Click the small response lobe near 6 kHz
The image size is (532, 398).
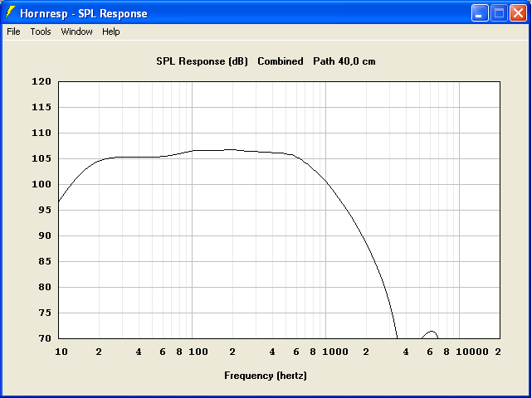pyautogui.click(x=430, y=334)
